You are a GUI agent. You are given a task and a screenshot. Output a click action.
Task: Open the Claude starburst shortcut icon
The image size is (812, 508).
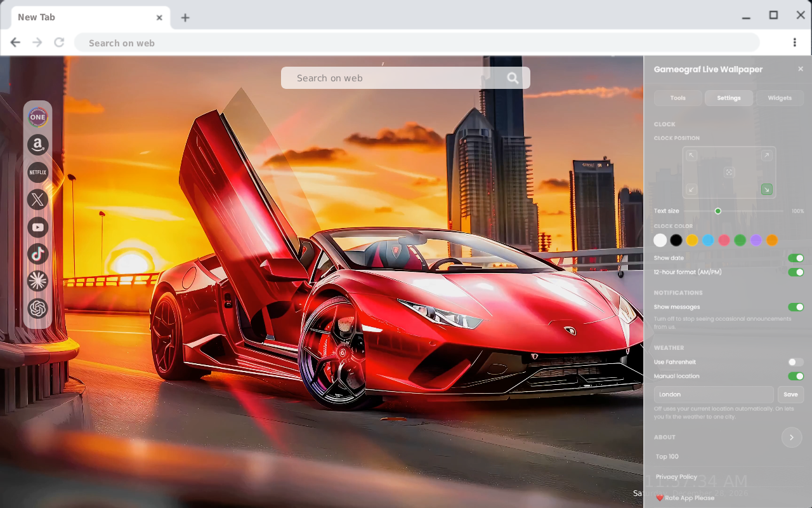pyautogui.click(x=38, y=281)
